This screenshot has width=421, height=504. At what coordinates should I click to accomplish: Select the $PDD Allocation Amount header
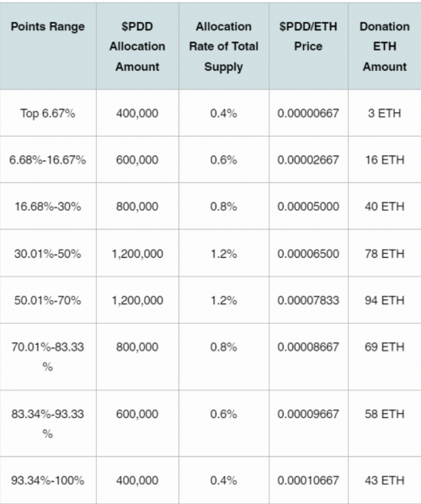click(x=137, y=46)
